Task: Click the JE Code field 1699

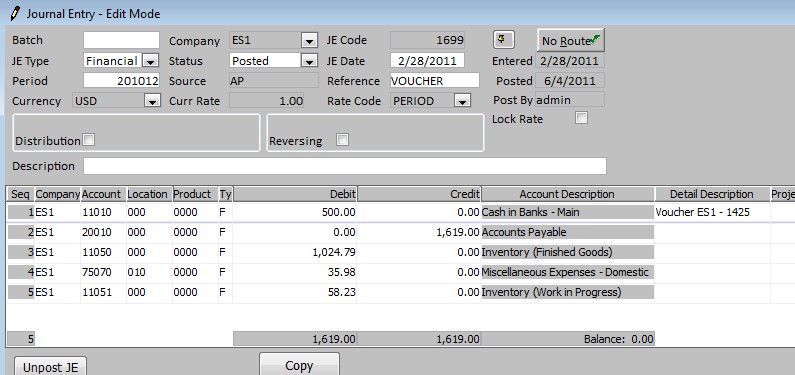Action: coord(427,40)
